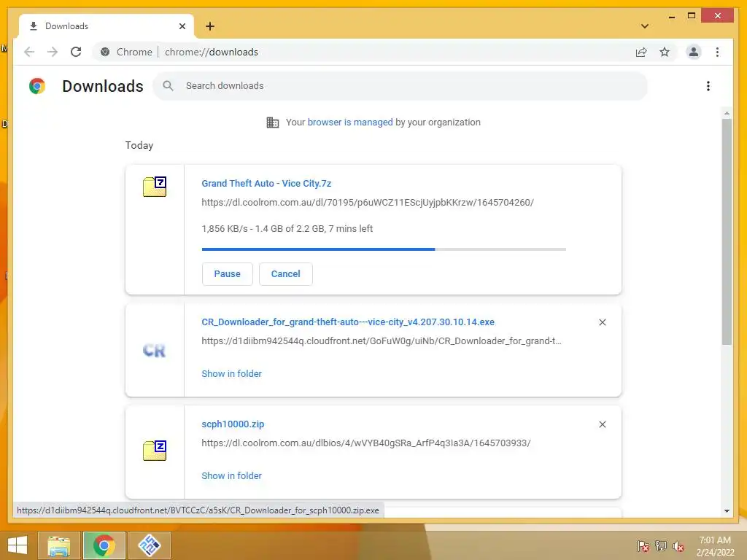Open the scph10000.zip file link
747x560 pixels.
coord(233,424)
